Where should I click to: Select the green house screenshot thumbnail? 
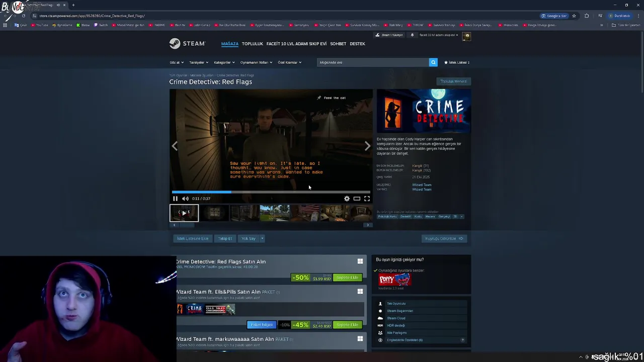[x=275, y=213]
